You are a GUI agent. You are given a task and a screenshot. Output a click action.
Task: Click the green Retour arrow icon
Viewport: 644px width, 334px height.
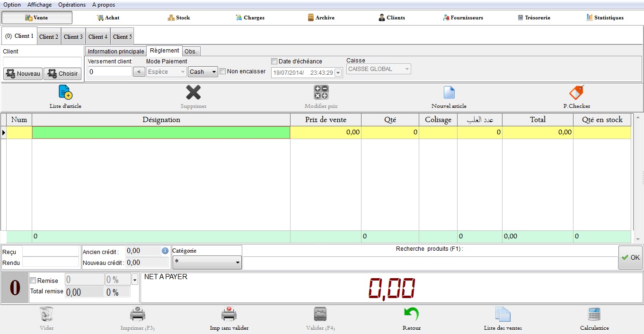pyautogui.click(x=411, y=314)
